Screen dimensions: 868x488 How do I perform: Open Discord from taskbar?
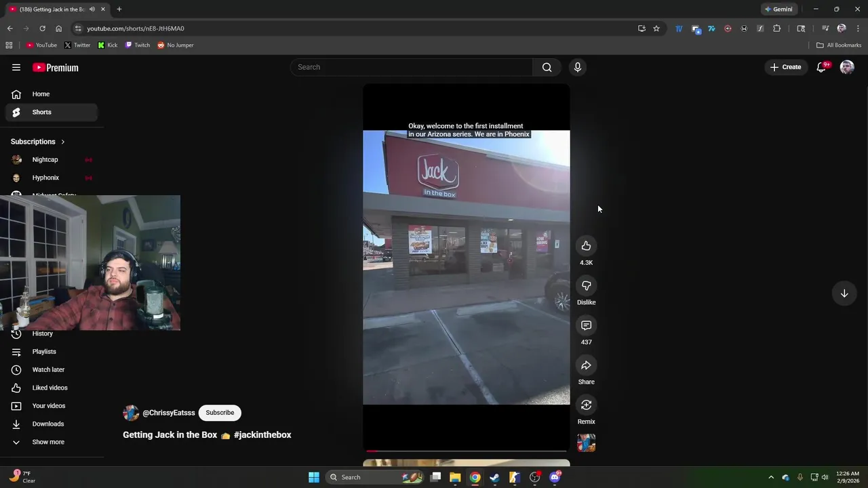point(555,477)
